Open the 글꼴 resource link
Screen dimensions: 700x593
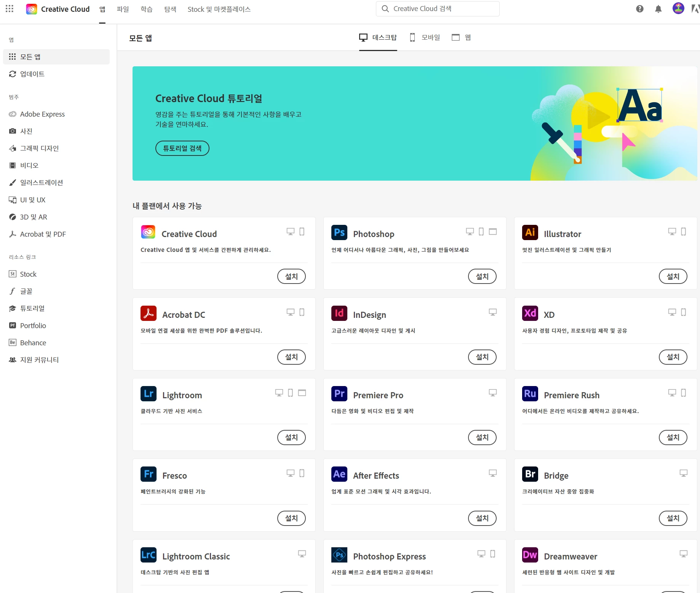click(x=56, y=291)
